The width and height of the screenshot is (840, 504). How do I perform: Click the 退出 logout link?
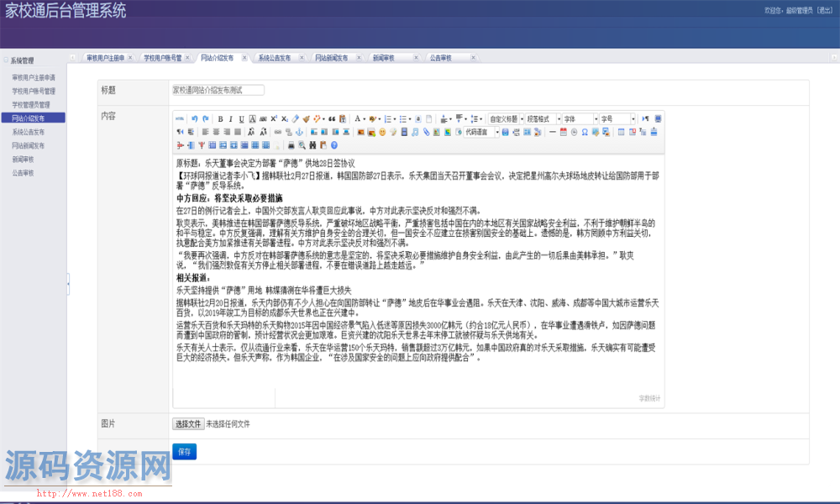[824, 10]
